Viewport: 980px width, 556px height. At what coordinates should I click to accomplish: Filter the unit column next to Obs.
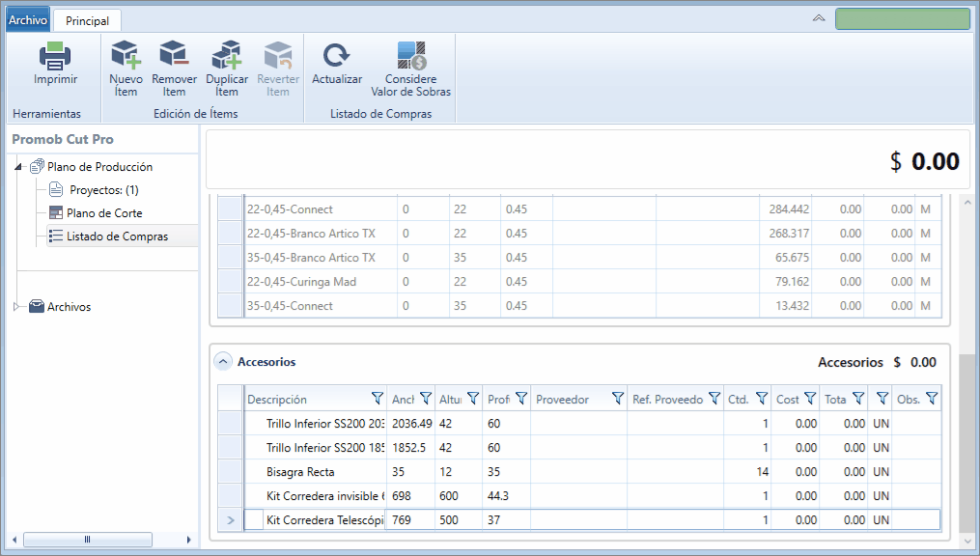[882, 398]
